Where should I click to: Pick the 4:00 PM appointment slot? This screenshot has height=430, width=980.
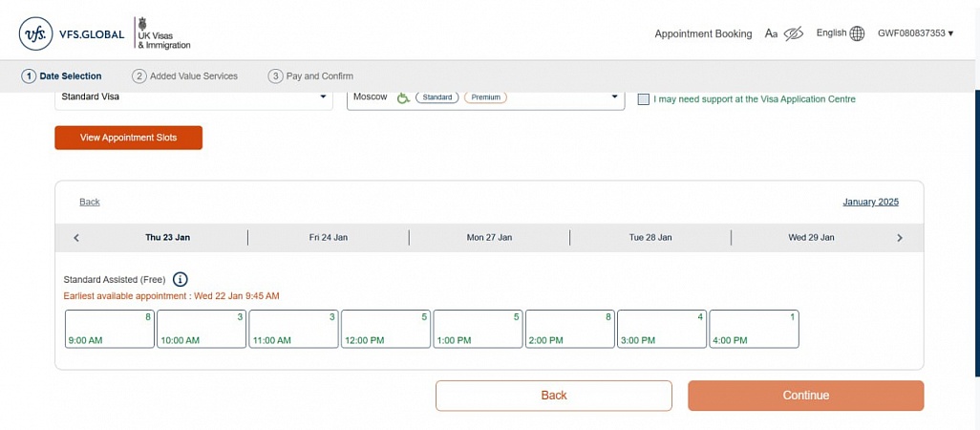[x=754, y=329]
